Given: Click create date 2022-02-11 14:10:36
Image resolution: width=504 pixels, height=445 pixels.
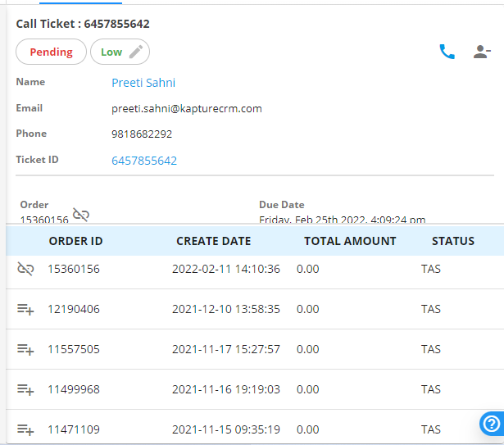Looking at the screenshot, I should pos(226,269).
